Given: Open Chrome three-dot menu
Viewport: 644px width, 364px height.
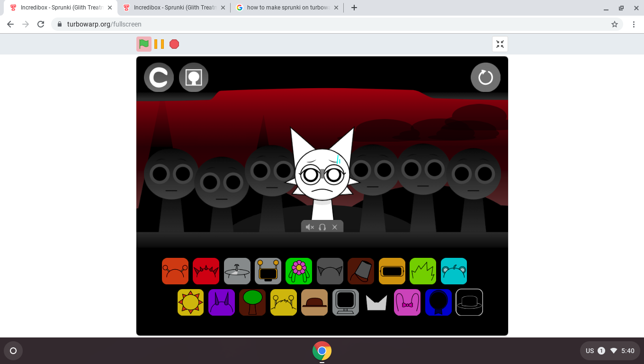Looking at the screenshot, I should pos(634,24).
